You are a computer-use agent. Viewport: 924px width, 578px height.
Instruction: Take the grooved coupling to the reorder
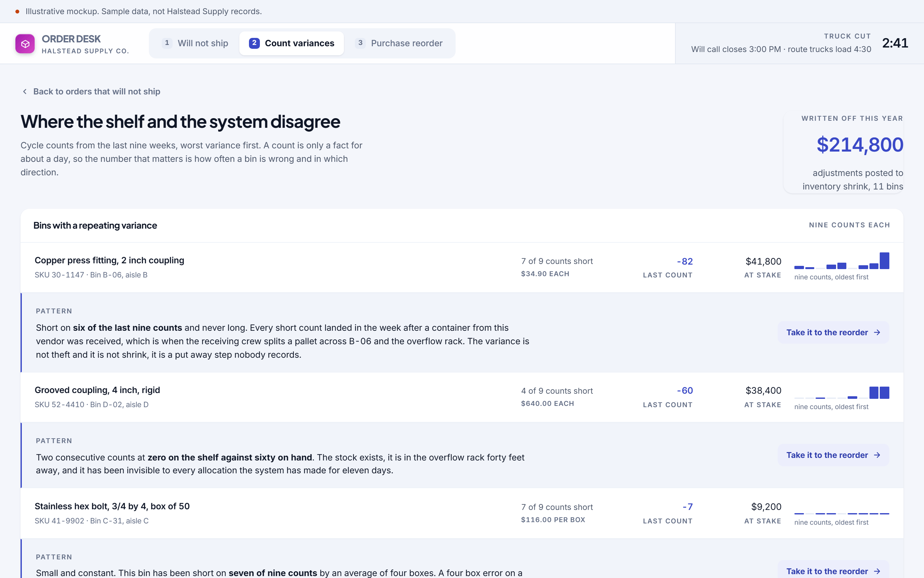[x=833, y=455]
